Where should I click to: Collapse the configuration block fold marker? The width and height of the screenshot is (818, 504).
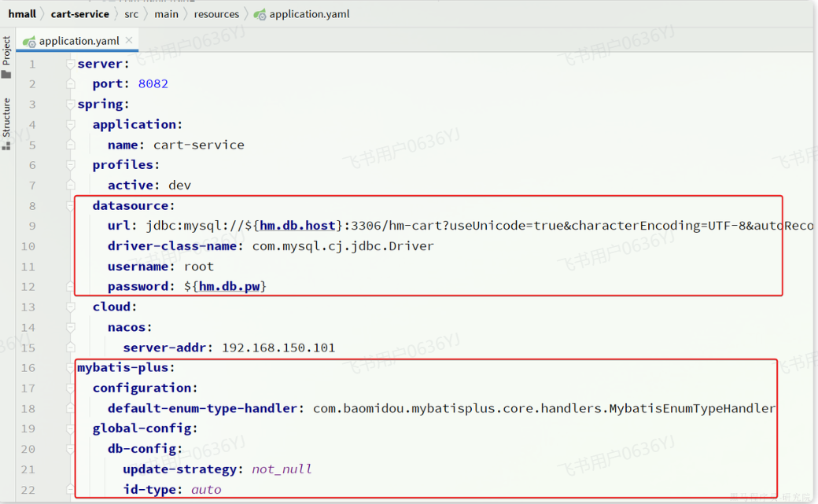(x=71, y=388)
